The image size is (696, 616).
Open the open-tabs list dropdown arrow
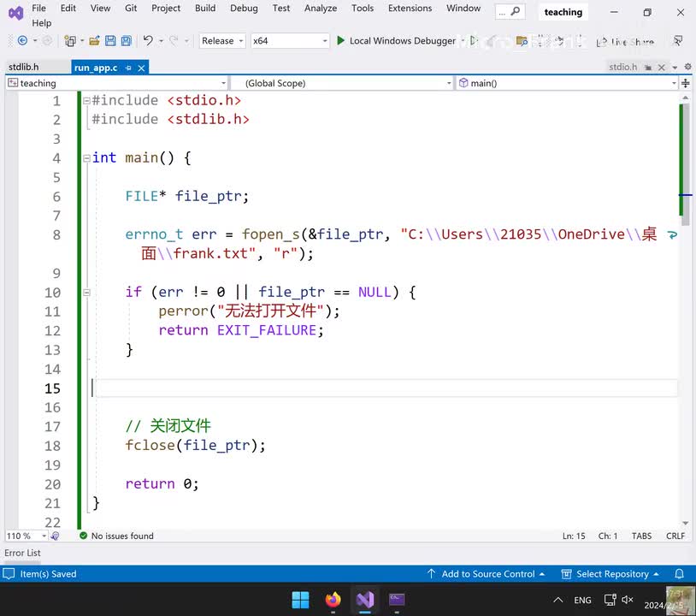coord(675,67)
